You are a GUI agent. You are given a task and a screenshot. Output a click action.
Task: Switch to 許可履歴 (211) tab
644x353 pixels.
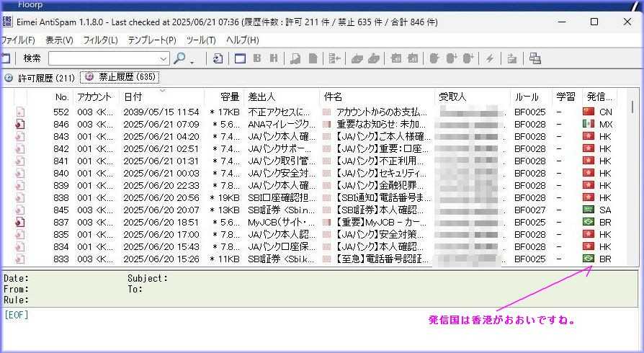coord(40,78)
